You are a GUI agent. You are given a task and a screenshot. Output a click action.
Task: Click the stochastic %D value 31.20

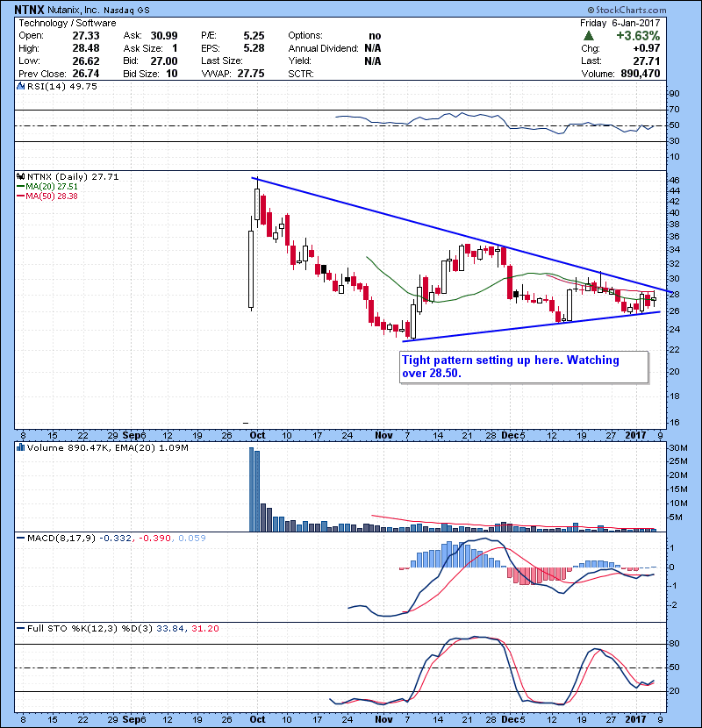[x=204, y=628]
